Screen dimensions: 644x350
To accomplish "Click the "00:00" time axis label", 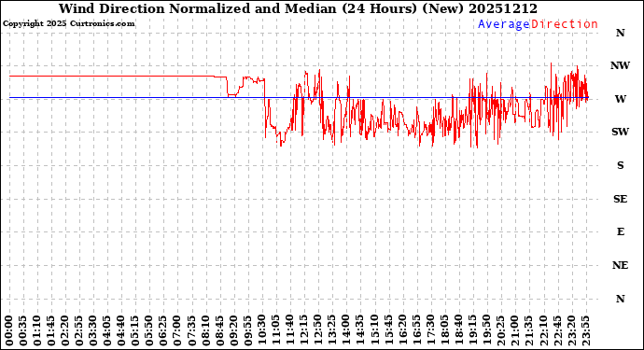I will pyautogui.click(x=9, y=330).
